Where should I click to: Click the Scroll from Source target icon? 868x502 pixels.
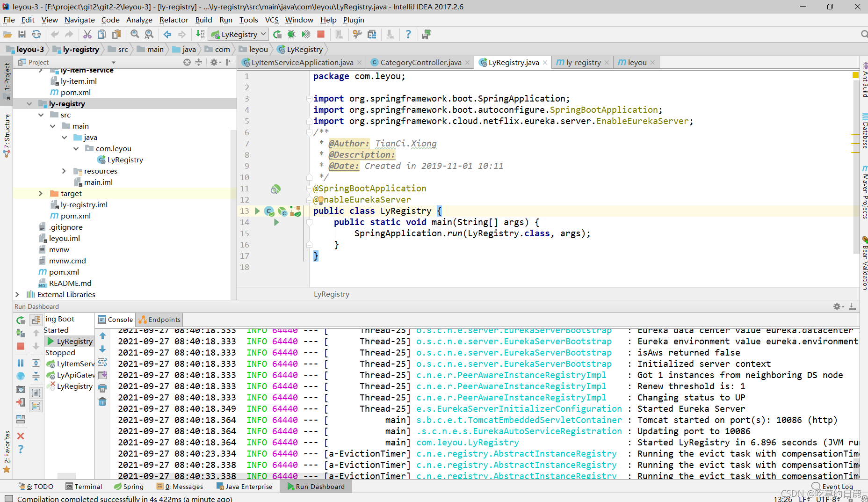pyautogui.click(x=187, y=62)
